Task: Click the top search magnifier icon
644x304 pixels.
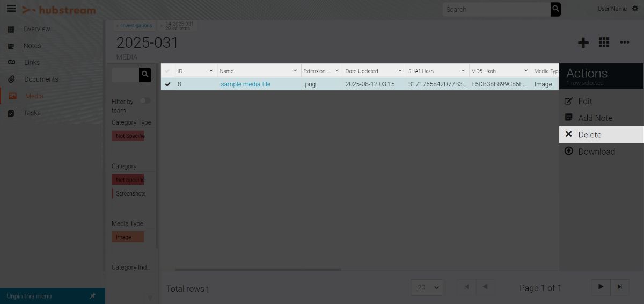Action: click(x=555, y=9)
